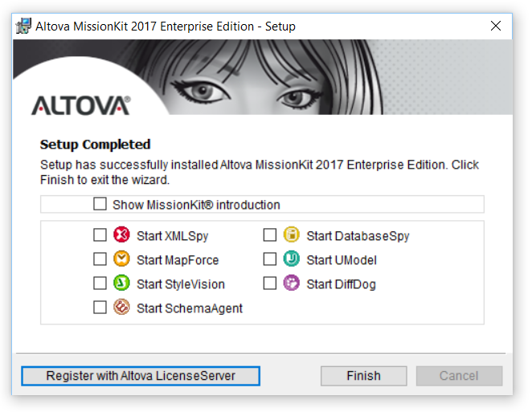The image size is (532, 412).
Task: Enable Show MissionKit introduction checkbox
Action: 100,204
